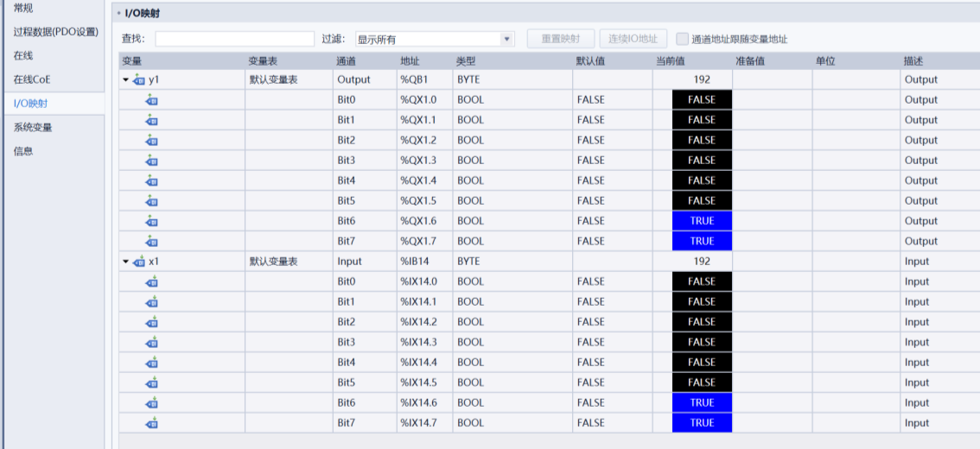The image size is (980, 449).
Task: Collapse the x1 Input tree node
Action: pyautogui.click(x=125, y=262)
